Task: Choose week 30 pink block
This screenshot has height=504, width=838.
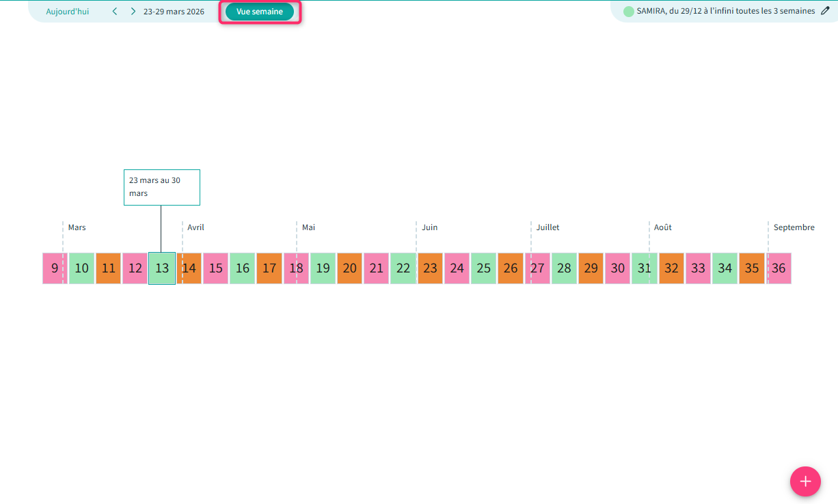Action: click(x=617, y=268)
